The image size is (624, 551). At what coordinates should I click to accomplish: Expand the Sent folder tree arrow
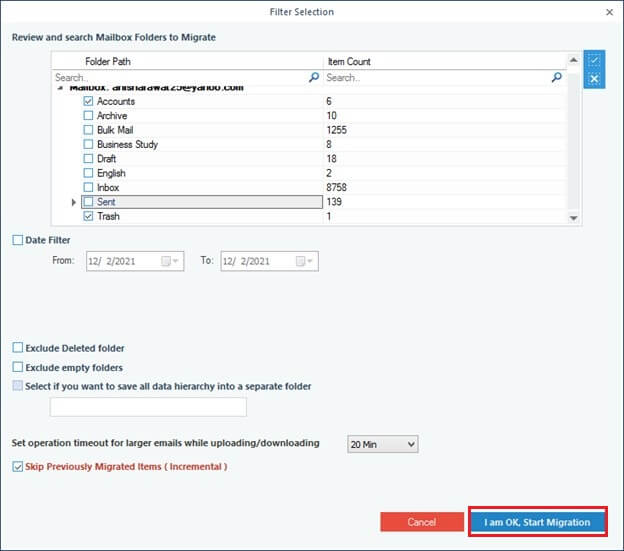[74, 202]
